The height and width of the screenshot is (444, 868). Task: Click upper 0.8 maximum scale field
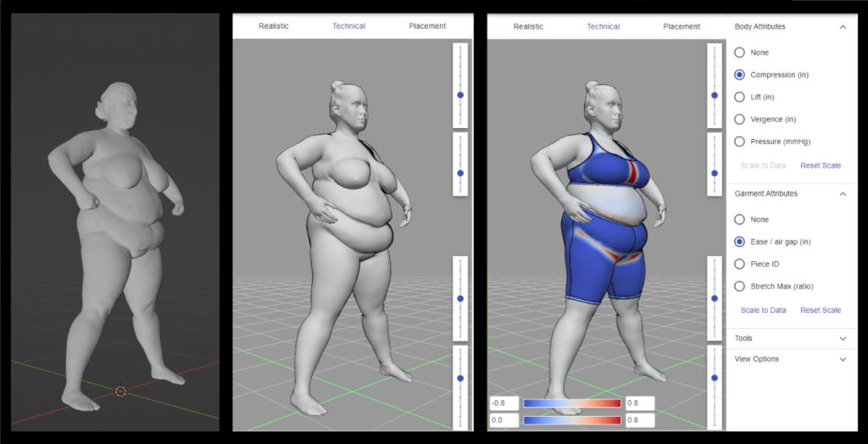(x=641, y=403)
